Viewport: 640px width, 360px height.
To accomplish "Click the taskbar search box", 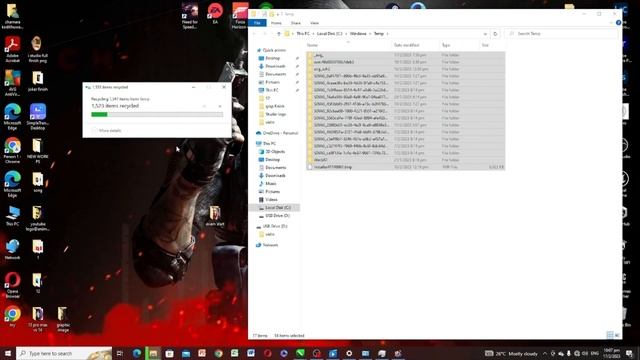I will tap(64, 353).
